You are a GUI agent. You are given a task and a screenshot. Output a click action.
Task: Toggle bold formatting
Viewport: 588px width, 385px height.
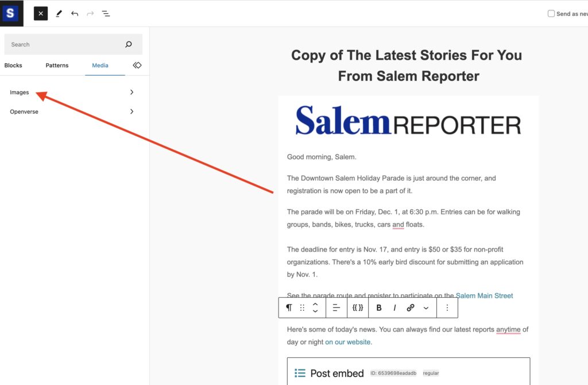(379, 308)
